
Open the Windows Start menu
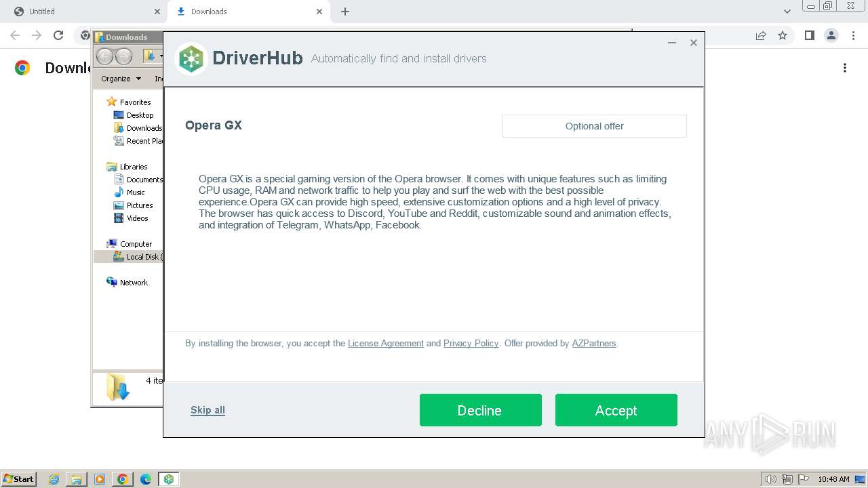coord(18,479)
